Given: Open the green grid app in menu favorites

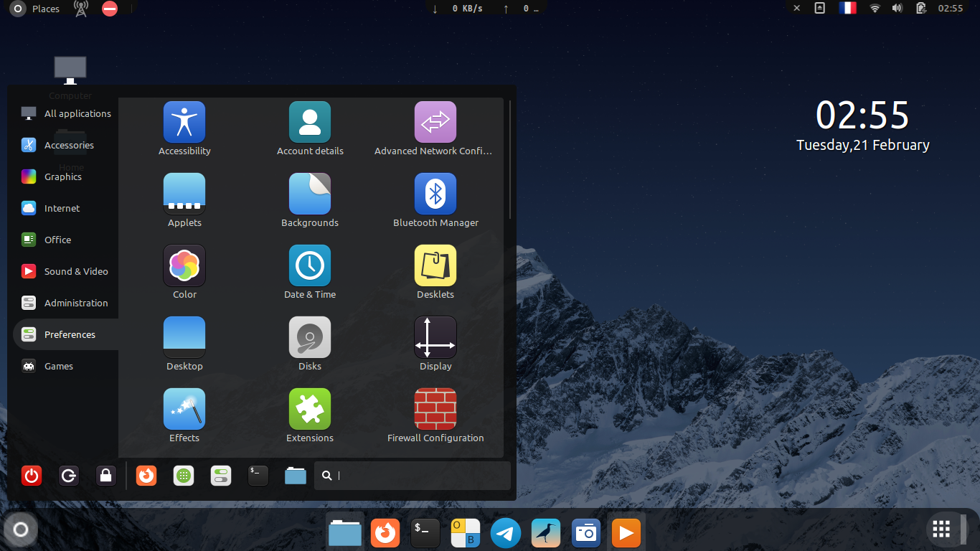Looking at the screenshot, I should (x=184, y=476).
